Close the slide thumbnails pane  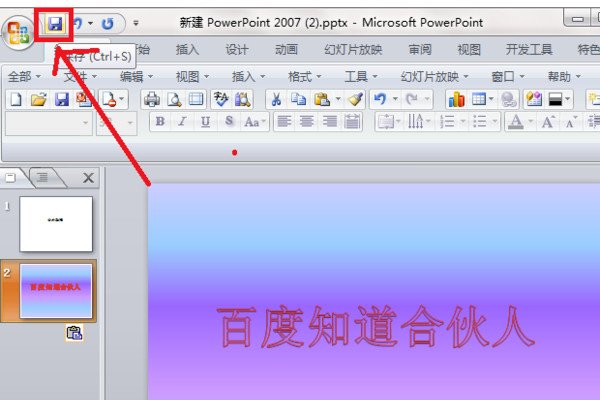[x=88, y=178]
